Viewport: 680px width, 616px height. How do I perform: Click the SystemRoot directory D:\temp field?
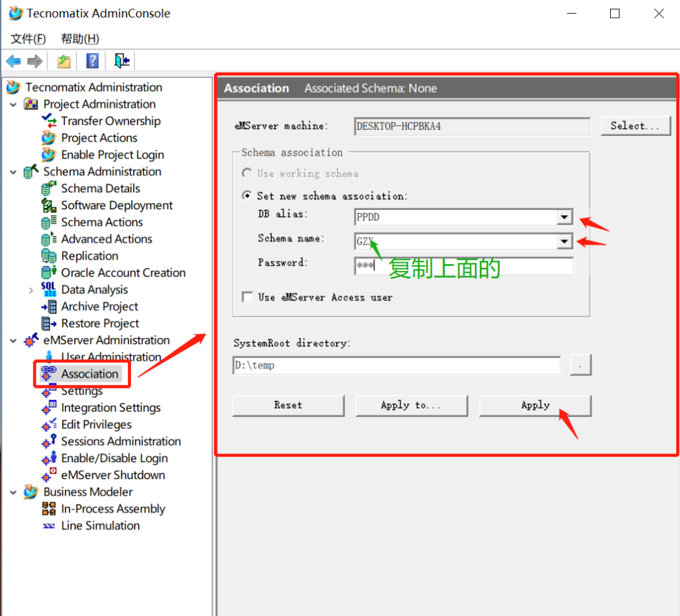pos(397,365)
